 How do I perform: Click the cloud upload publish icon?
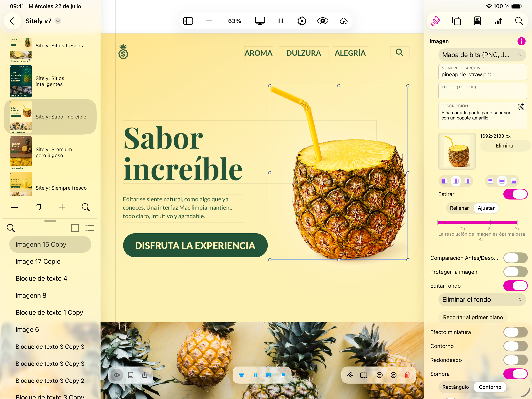click(344, 21)
